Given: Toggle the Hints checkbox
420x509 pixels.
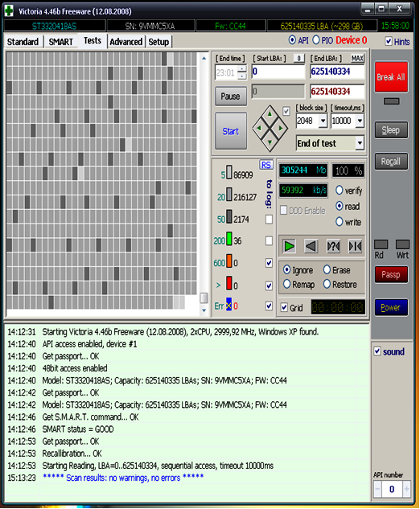Looking at the screenshot, I should [389, 41].
